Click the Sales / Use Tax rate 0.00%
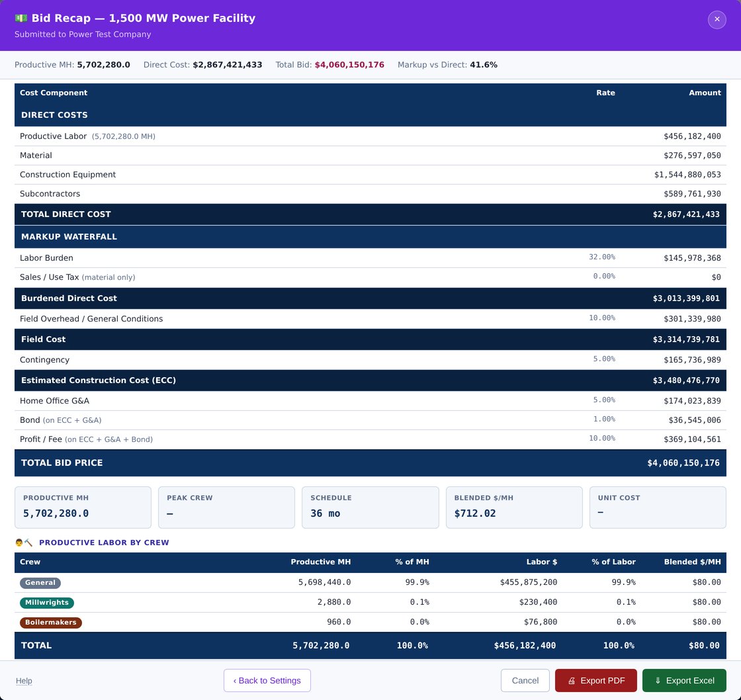 pos(604,276)
